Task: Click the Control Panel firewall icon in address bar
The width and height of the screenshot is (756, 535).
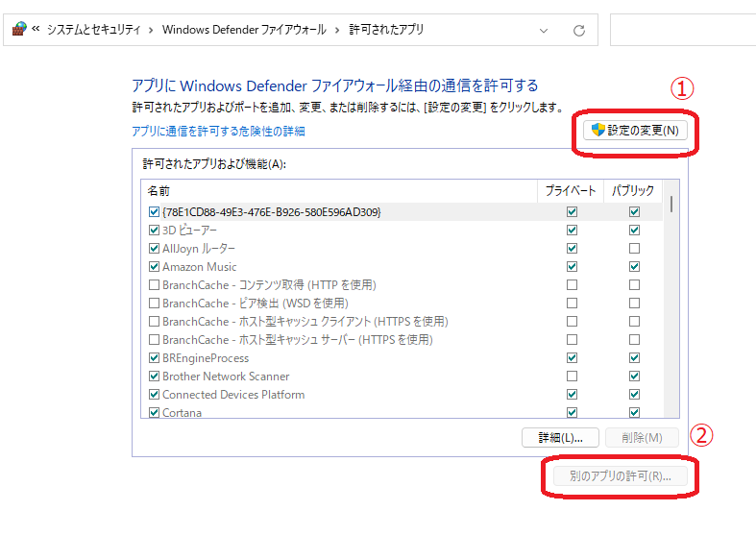Action: (19, 30)
